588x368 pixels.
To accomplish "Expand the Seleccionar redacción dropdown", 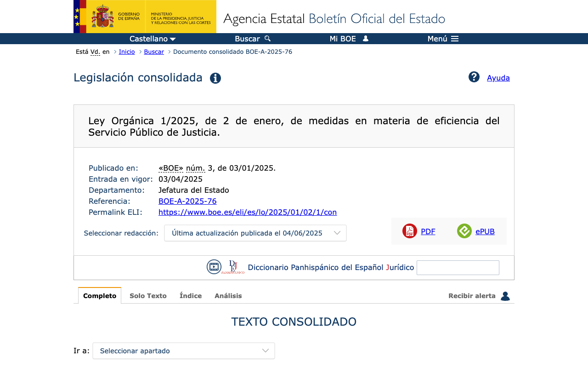I will [x=255, y=233].
